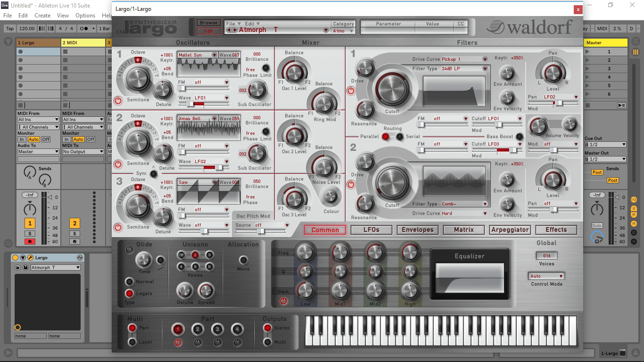Toggle Equalizer power button
The width and height of the screenshot is (644, 362).
pos(283,300)
